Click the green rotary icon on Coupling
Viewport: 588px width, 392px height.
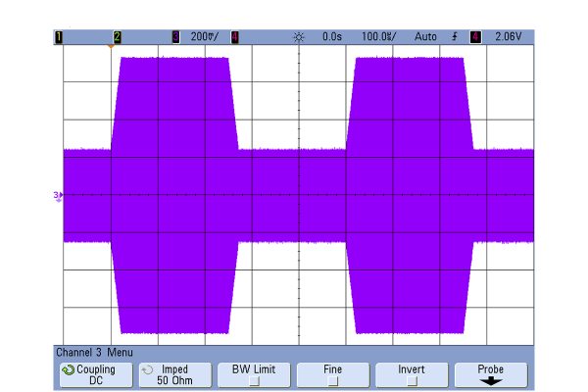coord(67,369)
